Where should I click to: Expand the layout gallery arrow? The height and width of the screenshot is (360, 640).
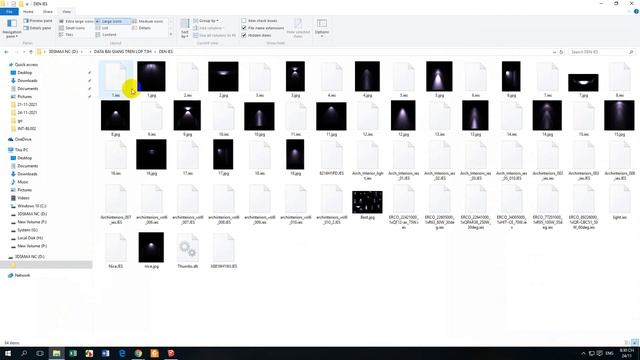click(x=171, y=35)
